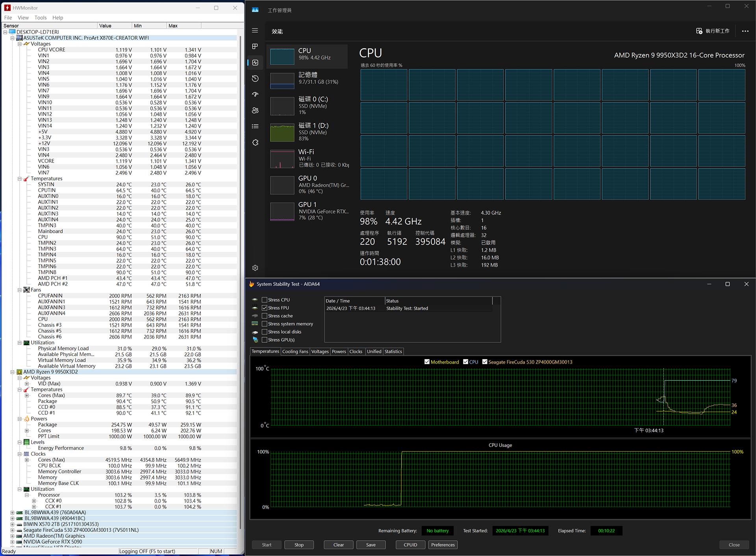Collapse the Voltages tree under ASUSTeK motherboard
Viewport: 756px width, 556px height.
(20, 44)
